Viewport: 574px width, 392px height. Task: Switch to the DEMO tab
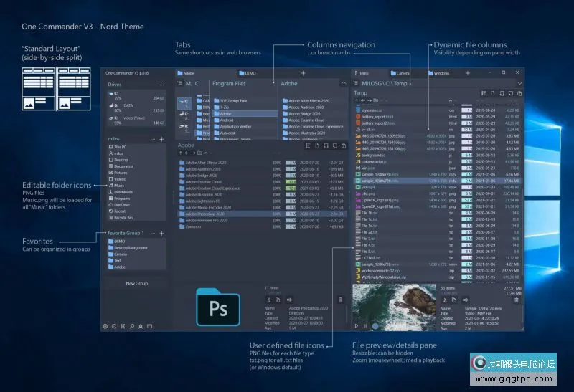[250, 73]
